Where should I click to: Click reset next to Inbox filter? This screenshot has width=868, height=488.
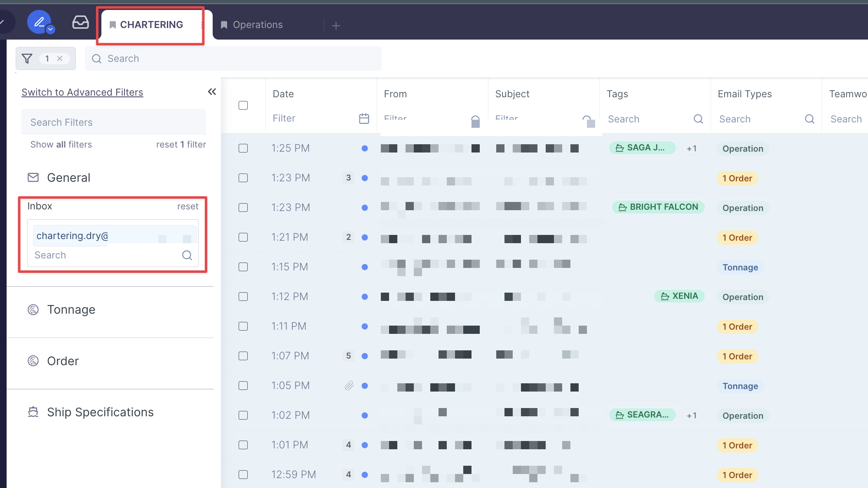click(188, 206)
